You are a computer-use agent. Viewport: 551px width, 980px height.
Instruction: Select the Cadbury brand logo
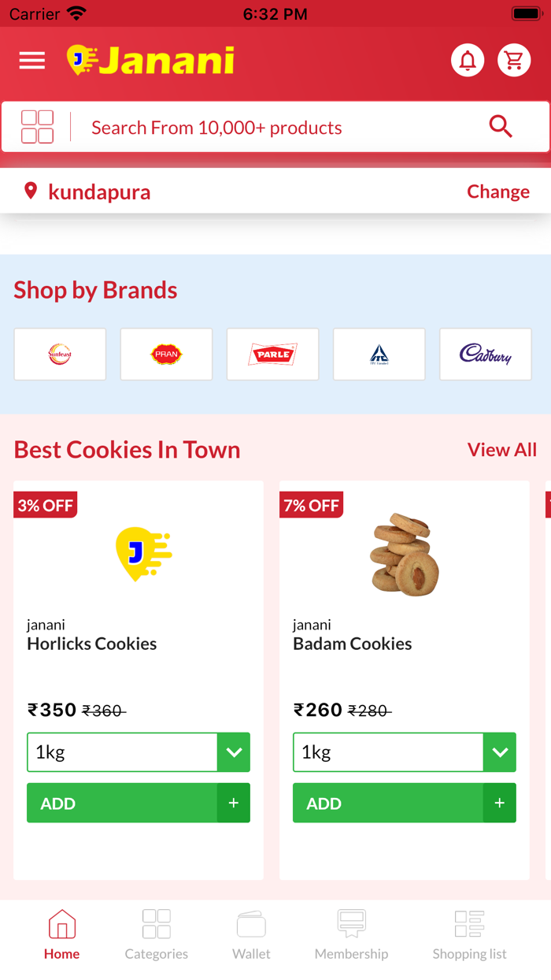click(486, 355)
